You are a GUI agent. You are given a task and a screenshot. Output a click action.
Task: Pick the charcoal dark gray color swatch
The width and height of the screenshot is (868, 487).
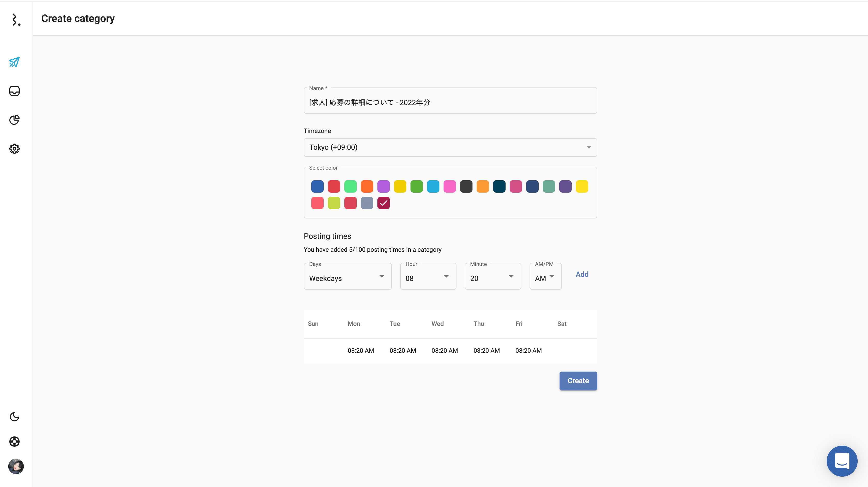(x=466, y=186)
